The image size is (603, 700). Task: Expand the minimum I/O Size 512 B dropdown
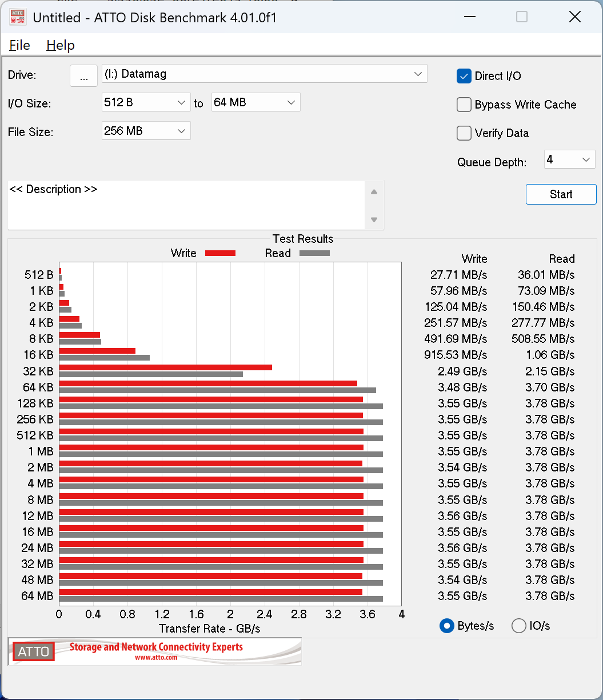(146, 103)
